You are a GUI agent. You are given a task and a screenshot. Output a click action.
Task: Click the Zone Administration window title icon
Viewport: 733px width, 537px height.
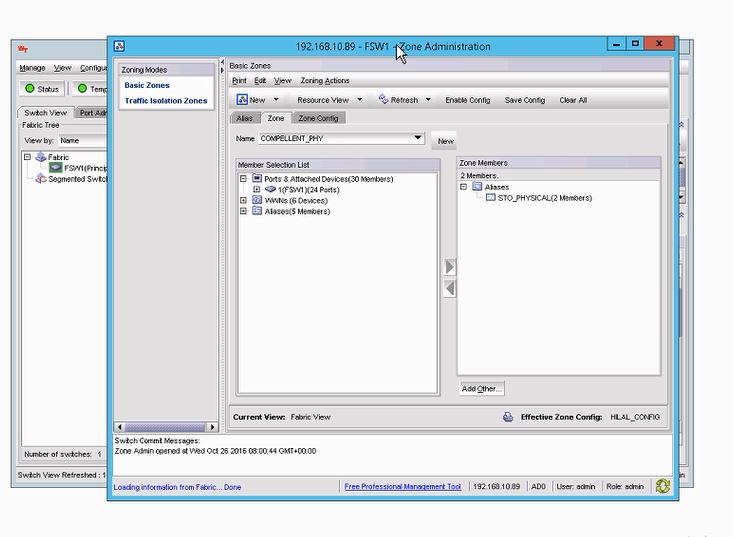[x=119, y=46]
